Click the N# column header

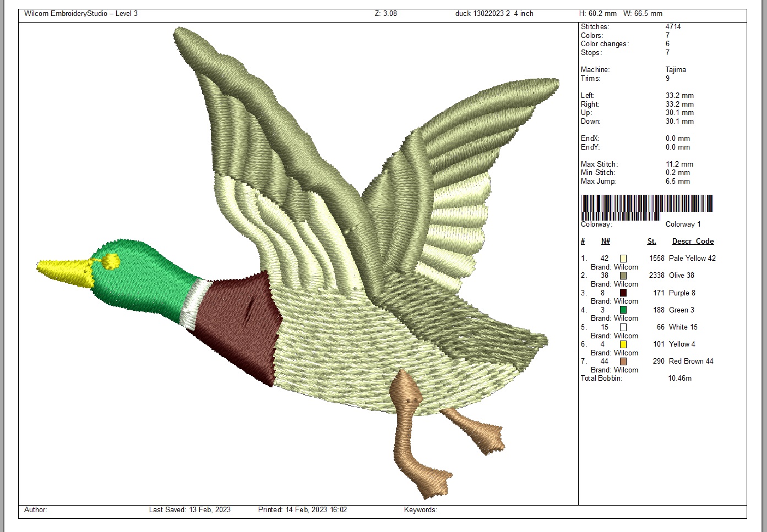[605, 241]
